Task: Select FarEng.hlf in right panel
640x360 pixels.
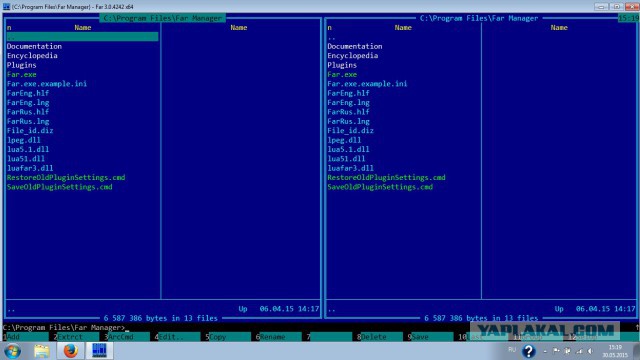Action: [x=348, y=93]
